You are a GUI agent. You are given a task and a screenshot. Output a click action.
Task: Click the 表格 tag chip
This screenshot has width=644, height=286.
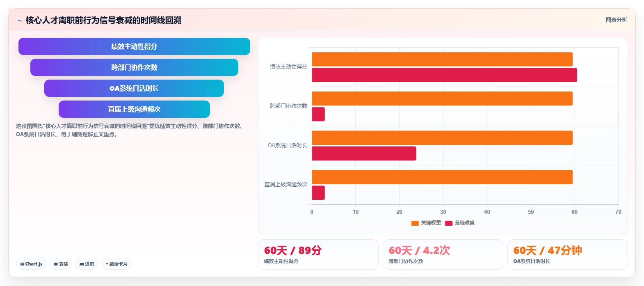(61, 264)
